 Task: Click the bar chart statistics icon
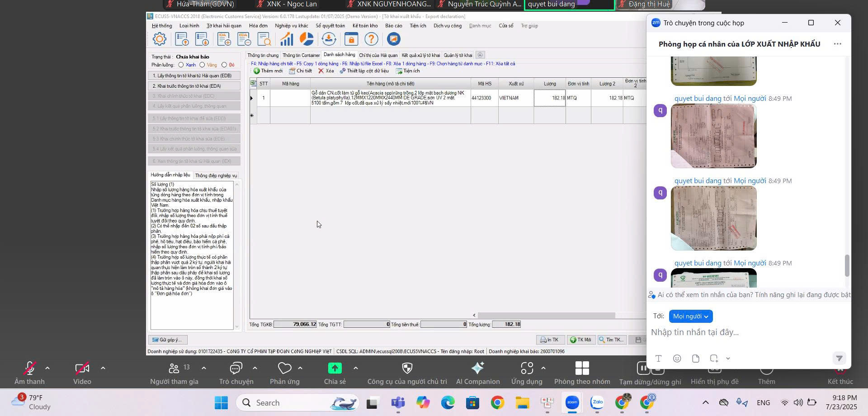[x=286, y=39]
